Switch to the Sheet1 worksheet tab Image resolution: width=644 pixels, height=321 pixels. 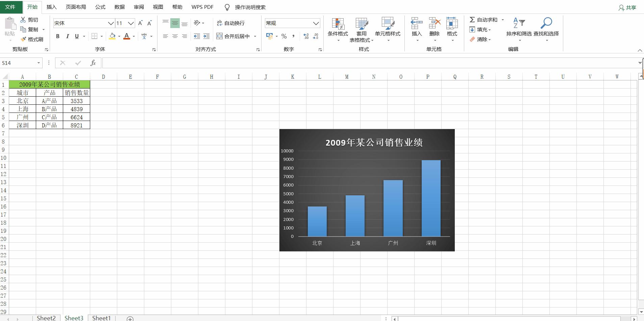click(101, 318)
